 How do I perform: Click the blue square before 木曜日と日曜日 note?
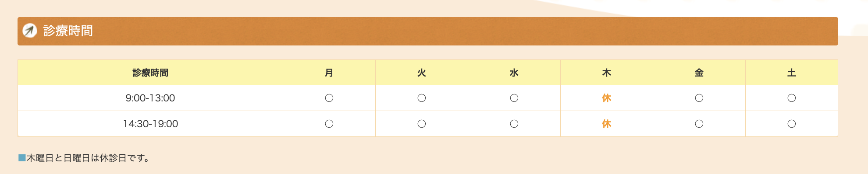coord(22,158)
